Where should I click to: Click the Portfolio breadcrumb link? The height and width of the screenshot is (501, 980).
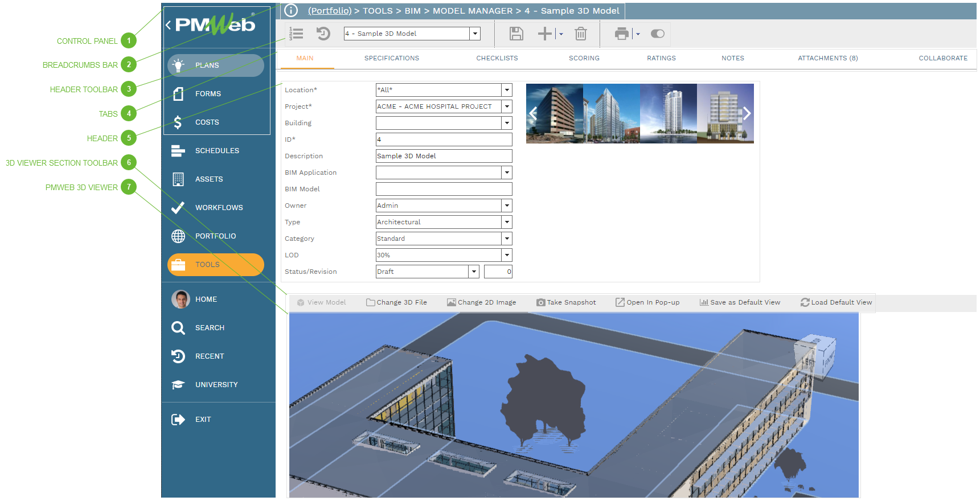pyautogui.click(x=330, y=11)
